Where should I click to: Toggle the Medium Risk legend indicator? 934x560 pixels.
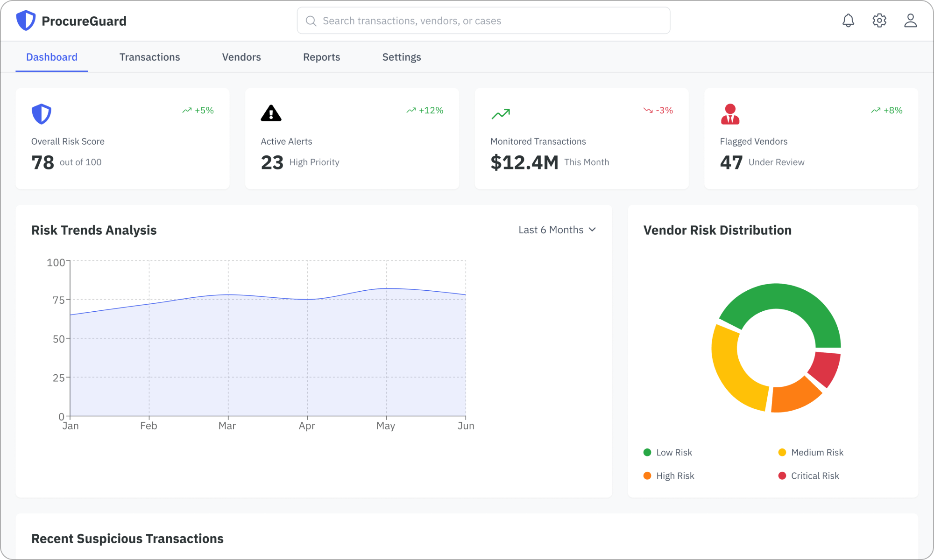coord(782,452)
